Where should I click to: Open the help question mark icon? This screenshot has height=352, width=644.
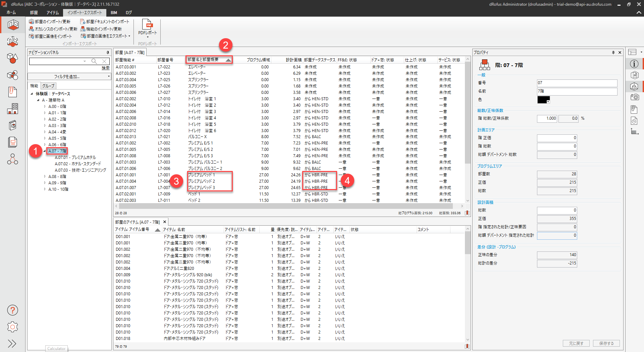click(12, 310)
